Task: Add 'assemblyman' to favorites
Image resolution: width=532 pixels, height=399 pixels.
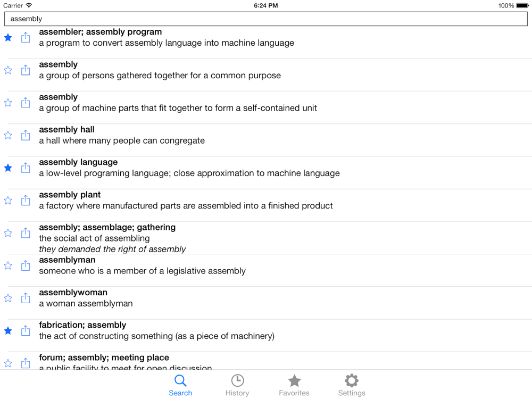Action: 8,265
